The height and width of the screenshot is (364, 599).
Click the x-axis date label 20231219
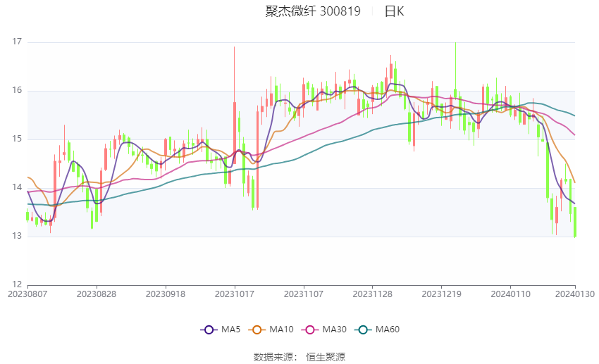442,294
